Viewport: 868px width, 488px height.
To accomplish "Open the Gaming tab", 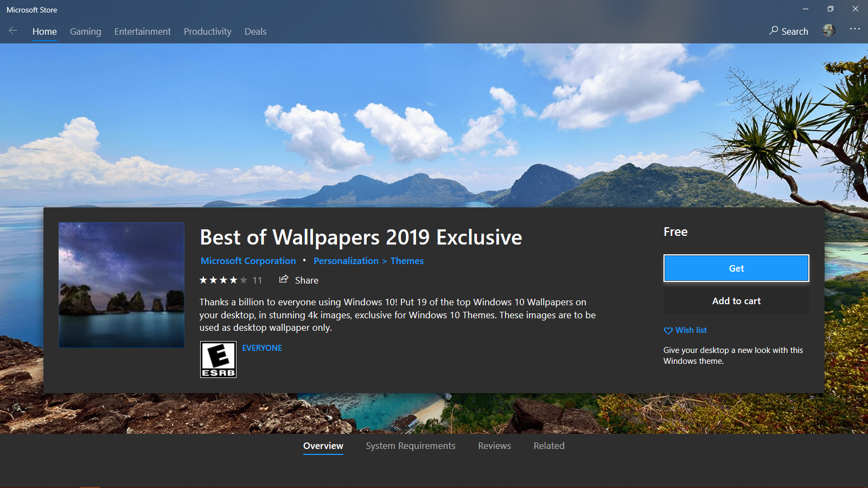I will coord(85,31).
